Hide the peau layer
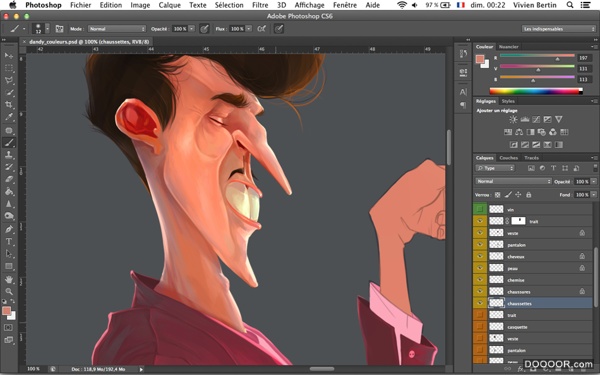Image resolution: width=600 pixels, height=375 pixels. coord(480,268)
